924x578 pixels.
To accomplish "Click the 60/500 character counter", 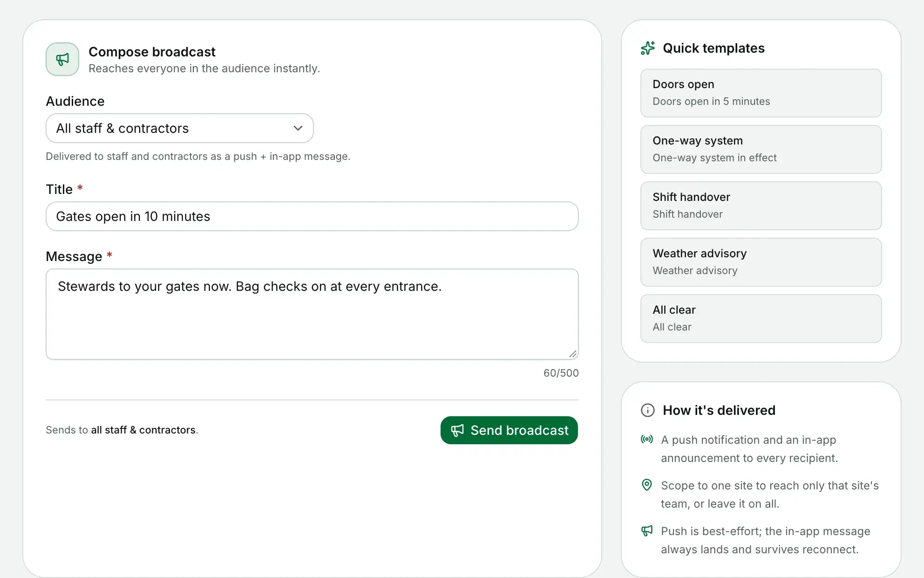I will 561,373.
